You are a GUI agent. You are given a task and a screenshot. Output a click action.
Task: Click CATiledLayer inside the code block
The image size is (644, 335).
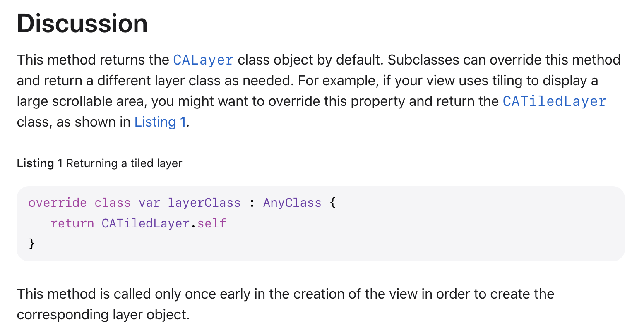point(146,223)
